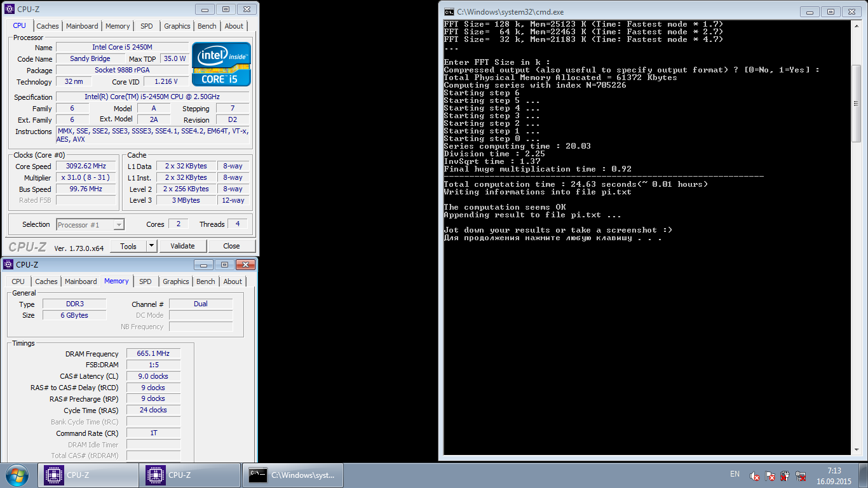Click the Tools button in CPU-Z

128,246
